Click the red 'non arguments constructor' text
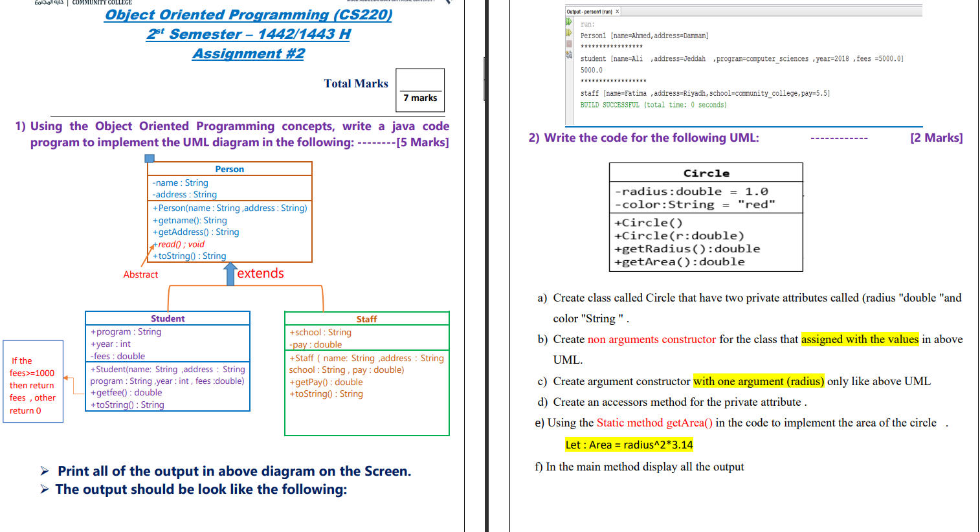The width and height of the screenshot is (980, 532). pos(652,339)
